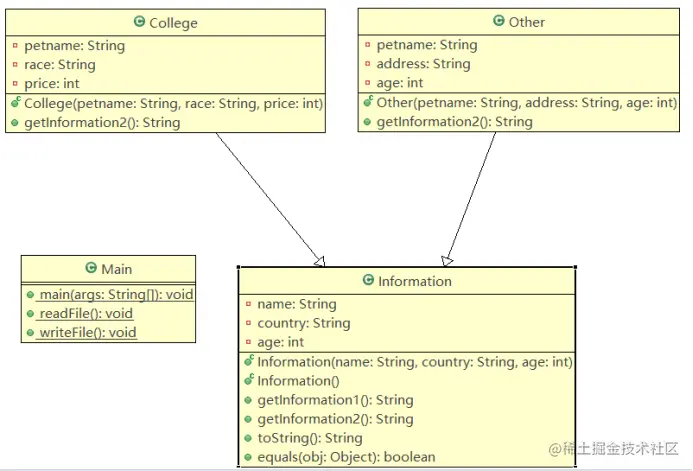This screenshot has height=471, width=693.
Task: Click the class icon next to Other title
Action: [x=499, y=21]
